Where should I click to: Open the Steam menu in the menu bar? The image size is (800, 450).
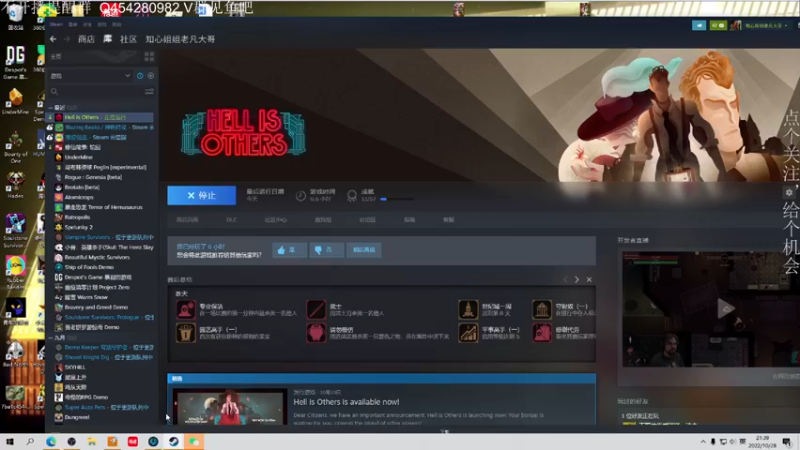coord(57,24)
